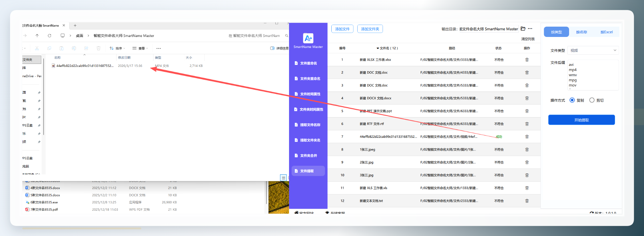
Task: Open the 排序 sort dropdown in Explorer
Action: [x=117, y=48]
